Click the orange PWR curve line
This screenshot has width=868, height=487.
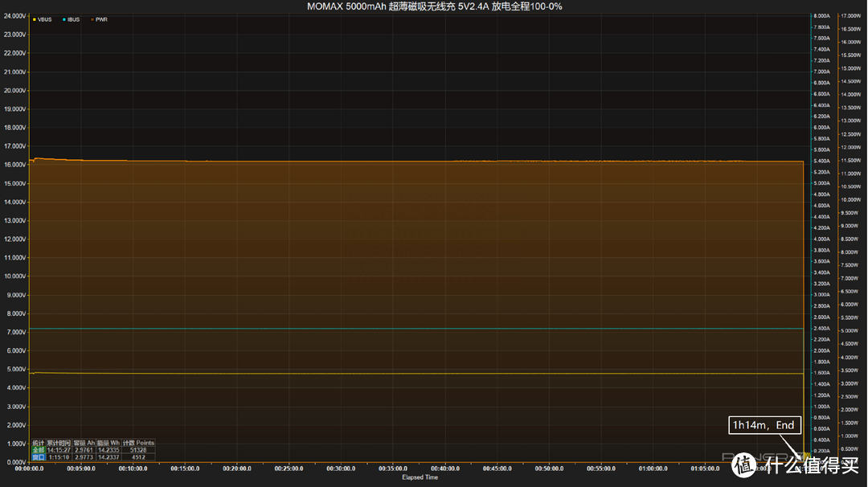pyautogui.click(x=416, y=161)
